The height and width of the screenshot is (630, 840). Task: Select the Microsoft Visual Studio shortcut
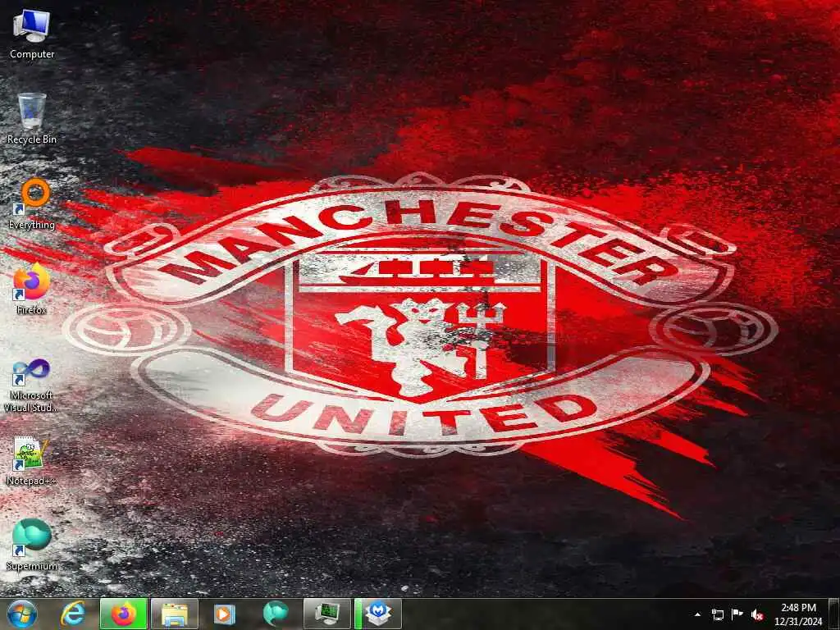pos(32,386)
